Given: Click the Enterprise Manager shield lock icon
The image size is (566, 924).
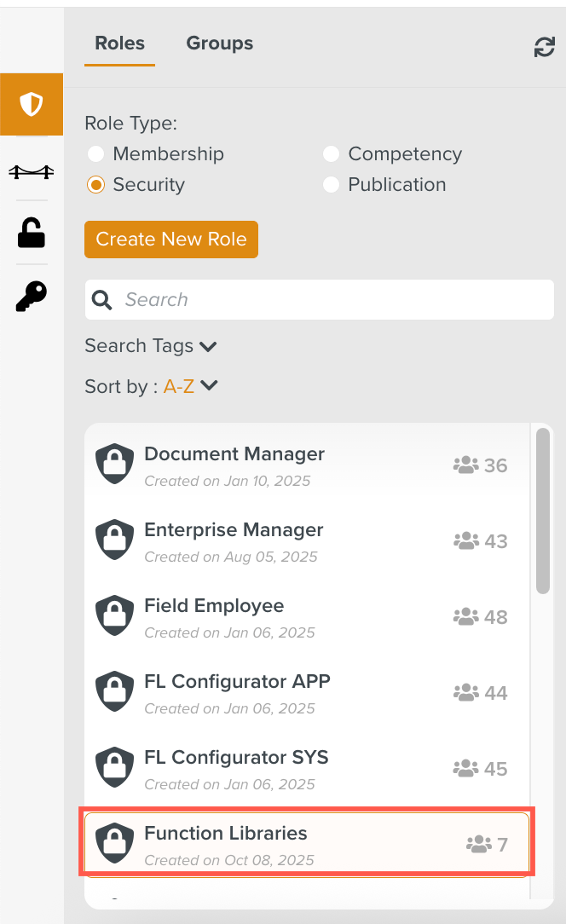Looking at the screenshot, I should (114, 540).
